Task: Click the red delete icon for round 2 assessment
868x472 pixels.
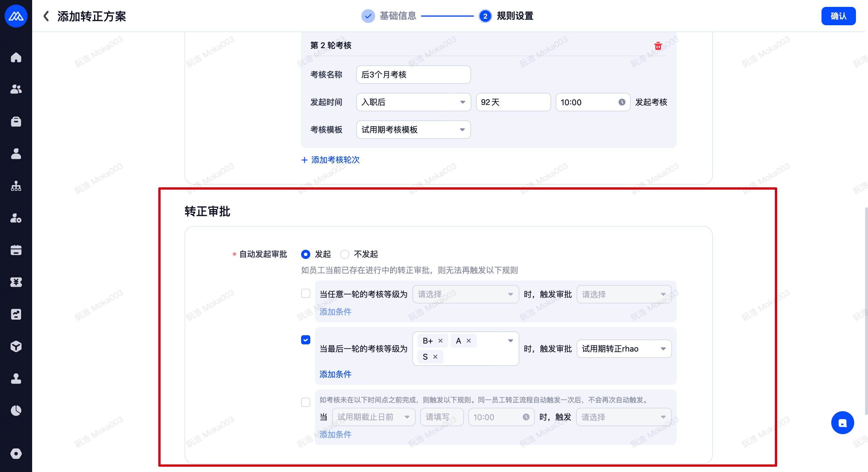Action: [658, 46]
